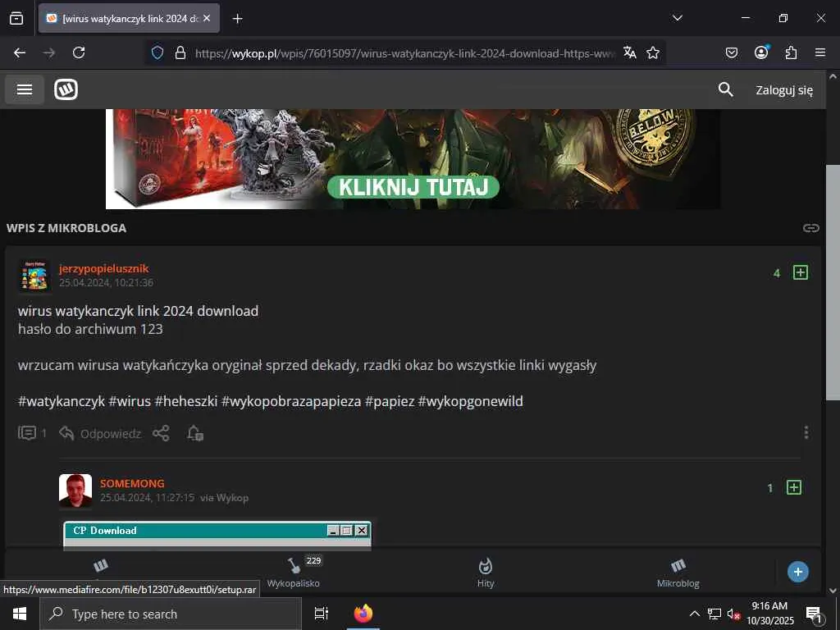Open SOMEMONG user profile link
This screenshot has width=840, height=630.
pos(132,483)
